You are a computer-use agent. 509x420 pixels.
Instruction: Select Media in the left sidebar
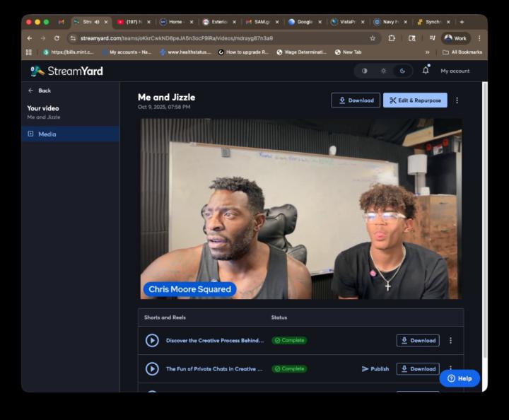point(47,134)
